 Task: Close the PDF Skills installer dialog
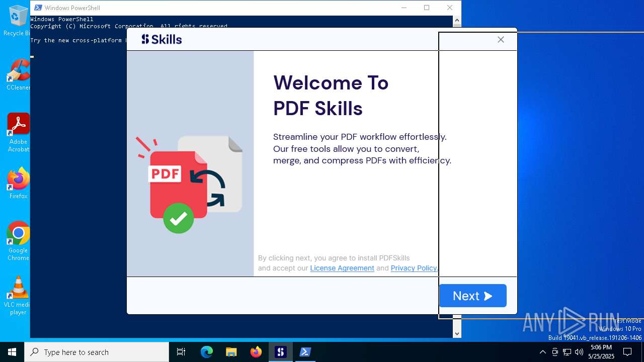coord(501,40)
